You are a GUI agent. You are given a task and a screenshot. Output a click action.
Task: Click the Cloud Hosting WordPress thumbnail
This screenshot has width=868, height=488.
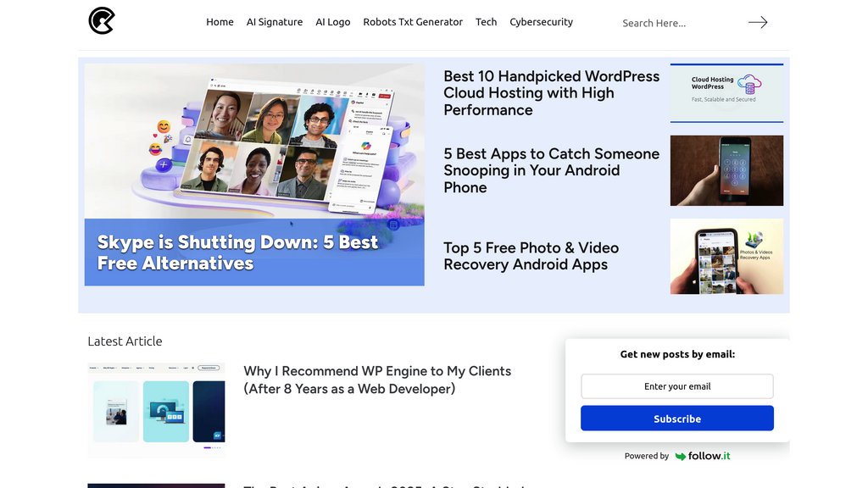pyautogui.click(x=726, y=93)
